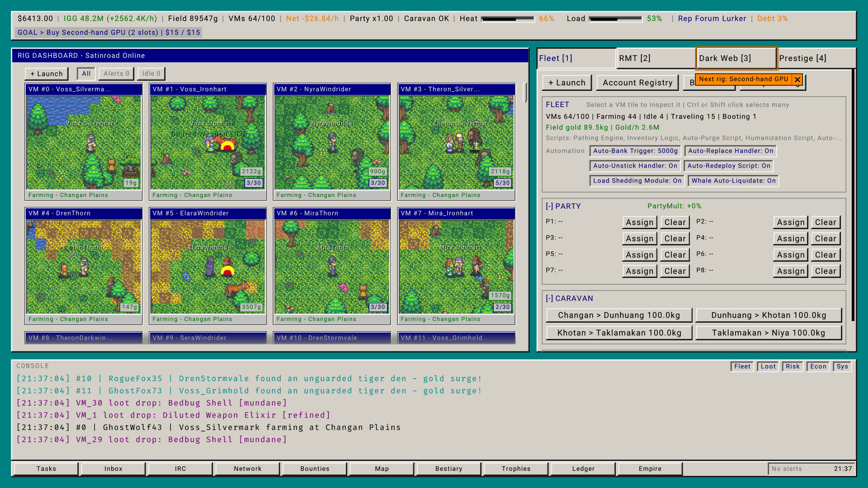Open the Ledger menu
The height and width of the screenshot is (488, 868).
pos(583,469)
